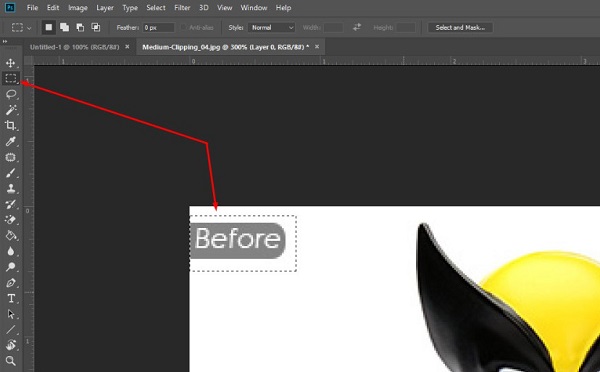This screenshot has width=600, height=372.
Task: Open the Style dropdown set to Normal
Action: point(272,28)
